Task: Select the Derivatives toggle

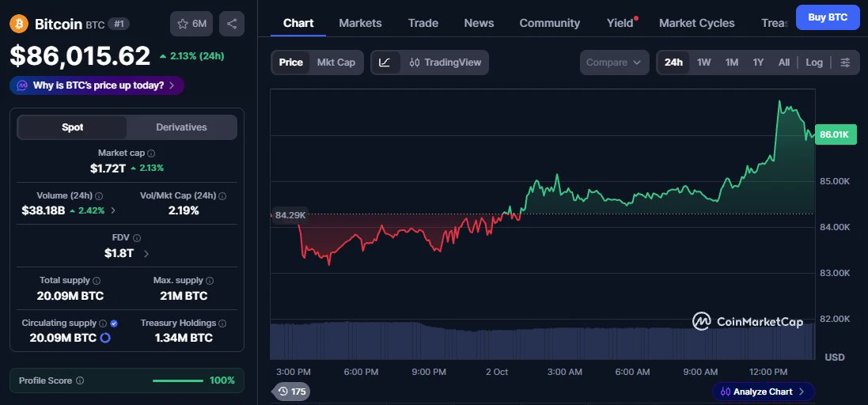Action: 181,127
